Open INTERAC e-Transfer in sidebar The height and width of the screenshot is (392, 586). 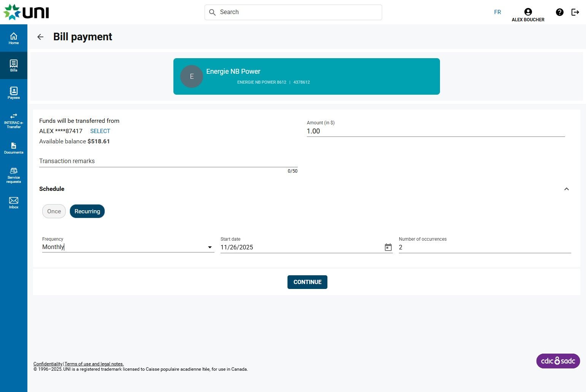pos(14,121)
